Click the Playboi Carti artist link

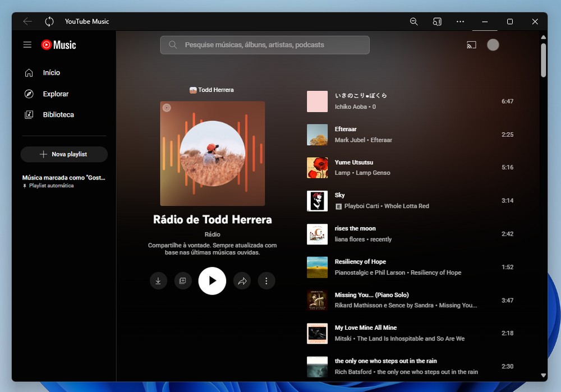[362, 206]
